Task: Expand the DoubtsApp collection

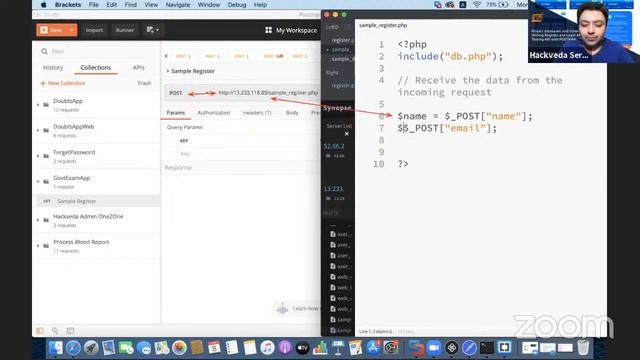Action: [x=38, y=105]
